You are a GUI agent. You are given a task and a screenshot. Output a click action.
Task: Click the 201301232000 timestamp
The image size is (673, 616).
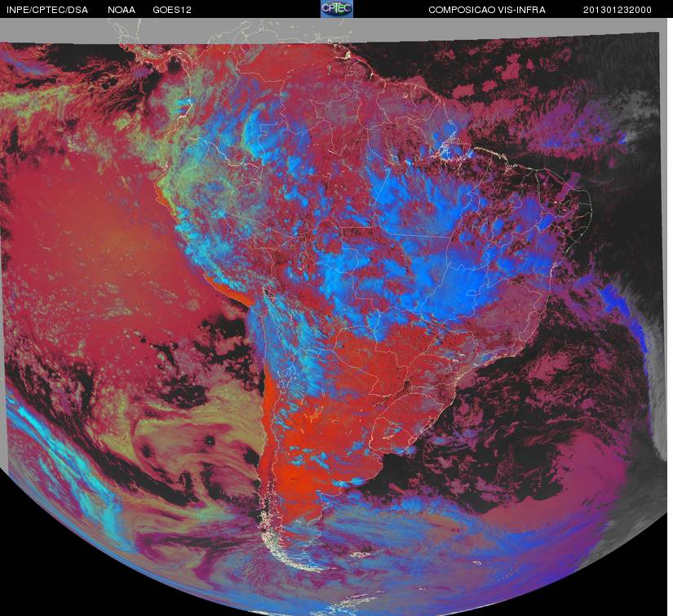pos(618,10)
